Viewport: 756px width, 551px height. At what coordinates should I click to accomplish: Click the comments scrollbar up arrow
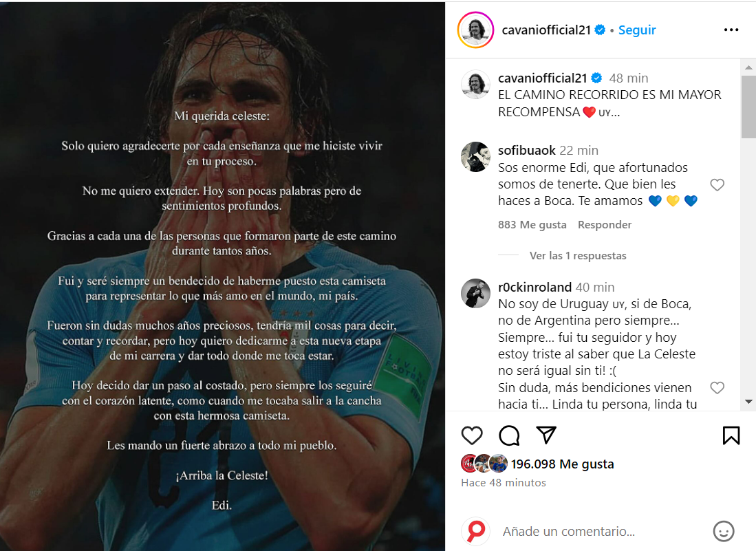tap(748, 67)
